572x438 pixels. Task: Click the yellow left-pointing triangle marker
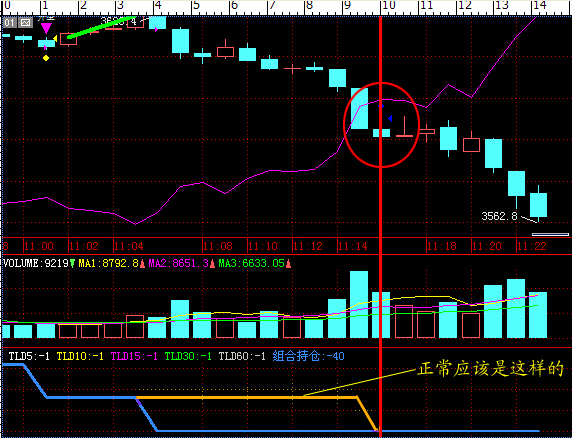[x=55, y=39]
